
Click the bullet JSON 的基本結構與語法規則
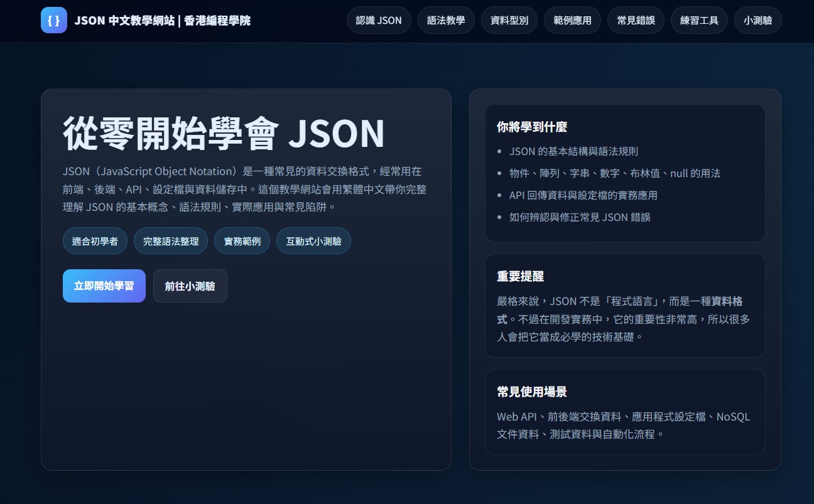click(x=573, y=151)
